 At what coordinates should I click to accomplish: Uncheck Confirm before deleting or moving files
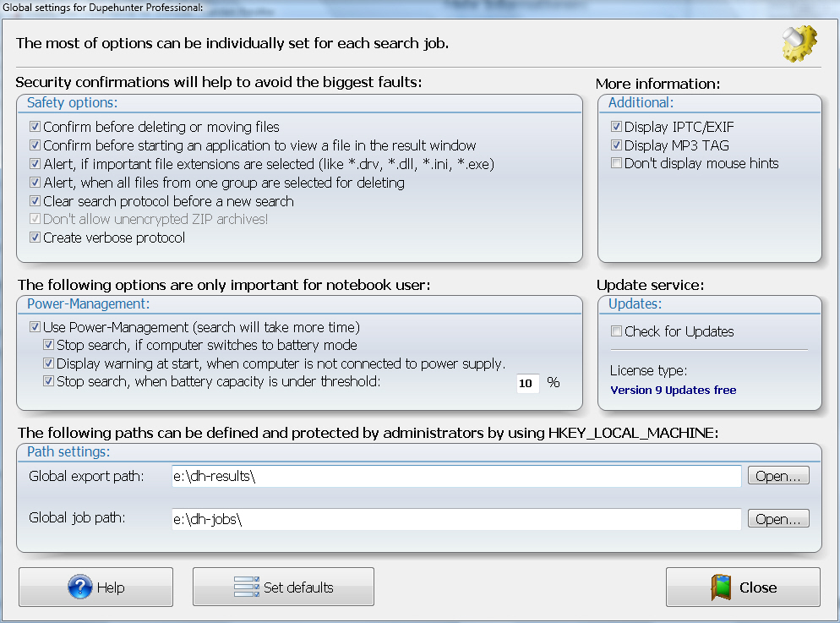point(35,127)
